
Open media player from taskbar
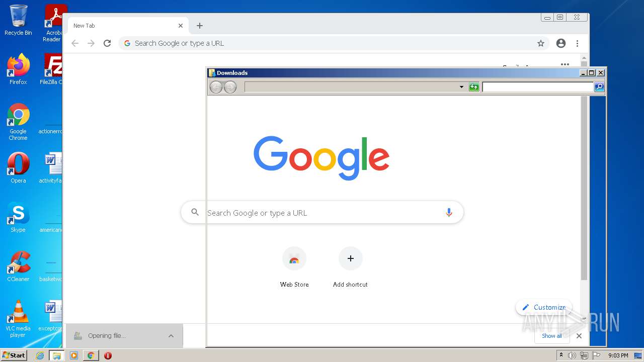click(74, 355)
